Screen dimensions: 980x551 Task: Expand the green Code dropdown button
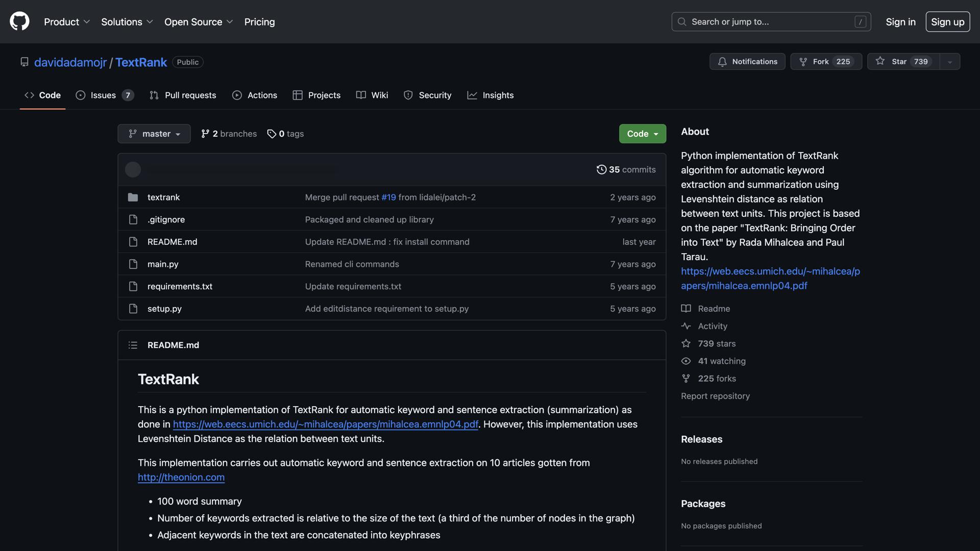(642, 134)
